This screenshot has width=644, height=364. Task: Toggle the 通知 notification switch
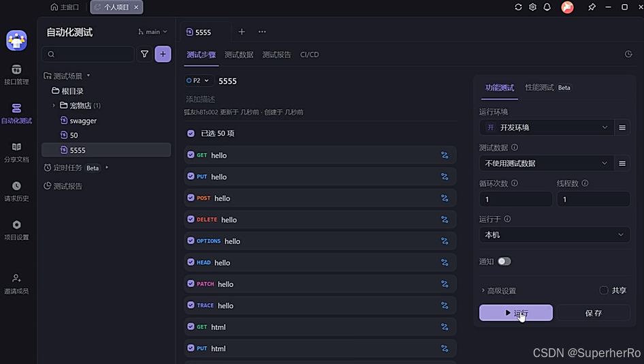point(504,261)
